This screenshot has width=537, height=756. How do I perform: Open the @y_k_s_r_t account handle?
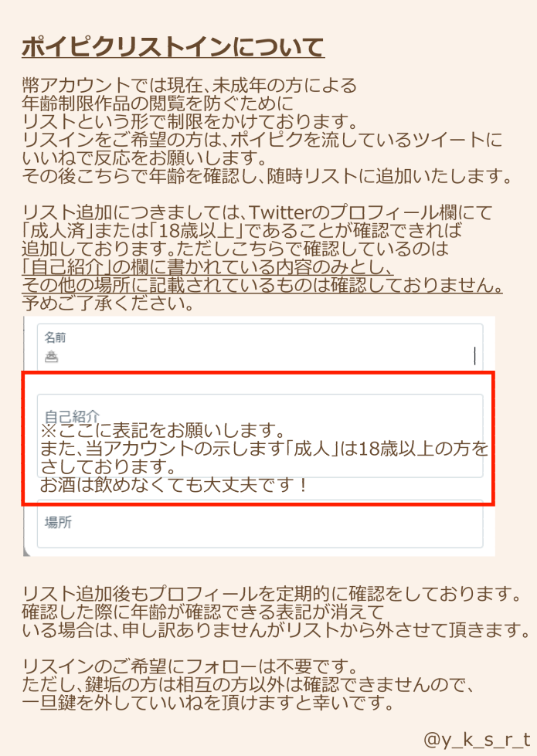coord(477,739)
